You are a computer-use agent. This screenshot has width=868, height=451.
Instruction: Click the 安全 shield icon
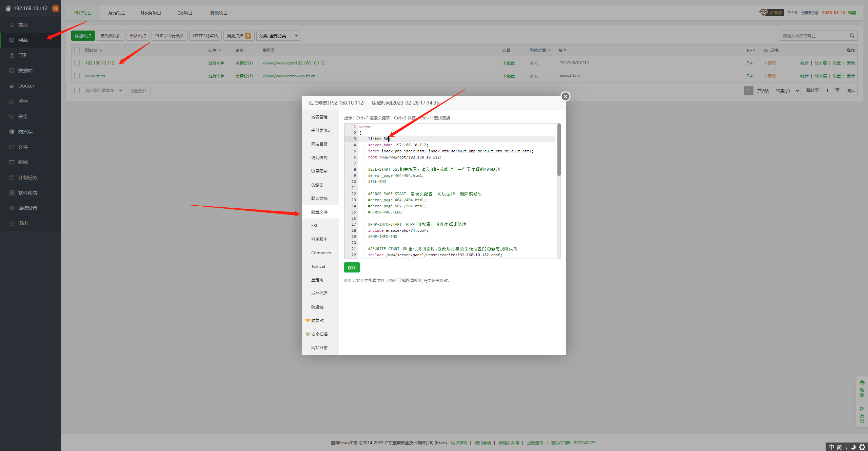click(x=12, y=116)
